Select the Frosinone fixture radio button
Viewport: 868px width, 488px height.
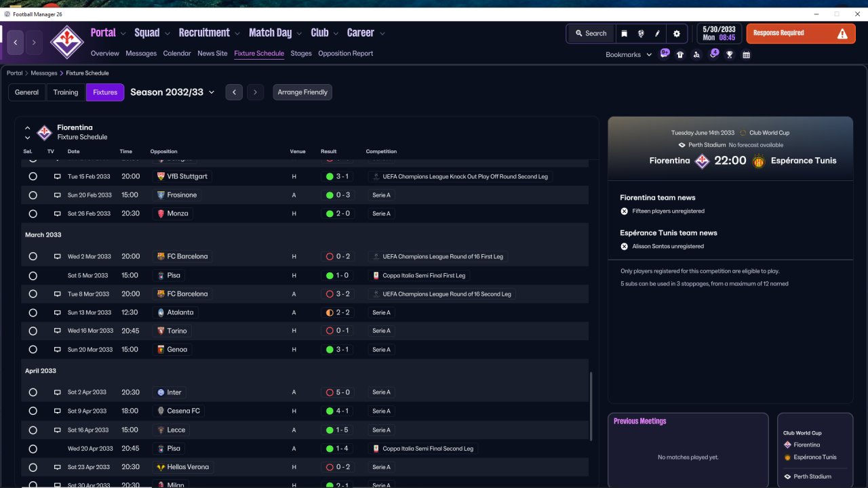click(33, 195)
